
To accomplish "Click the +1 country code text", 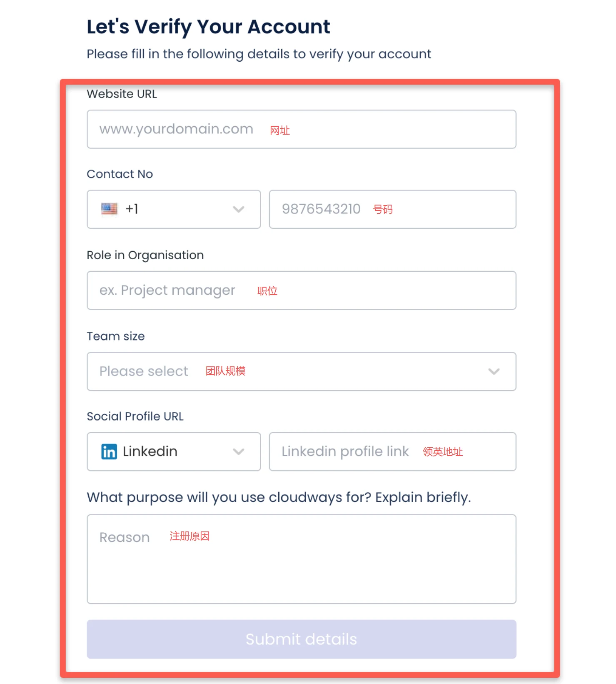I will click(x=132, y=209).
